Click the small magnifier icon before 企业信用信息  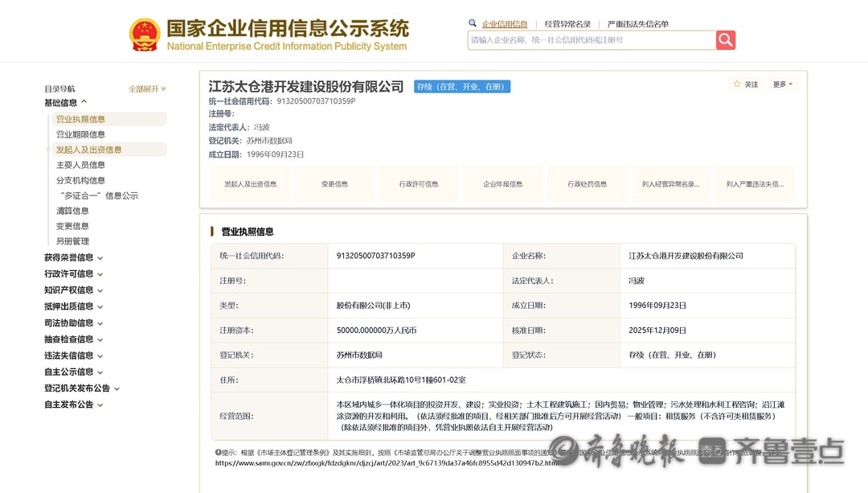point(473,23)
